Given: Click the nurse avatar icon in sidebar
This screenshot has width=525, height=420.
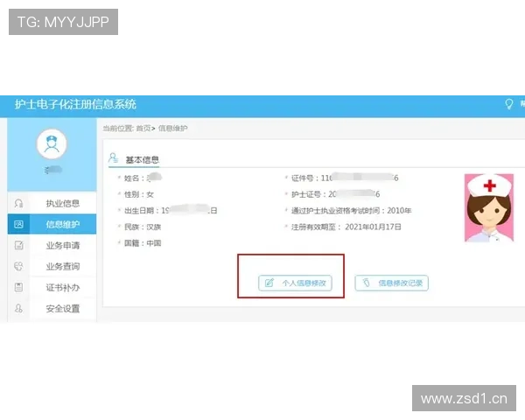Looking at the screenshot, I should pyautogui.click(x=52, y=144).
